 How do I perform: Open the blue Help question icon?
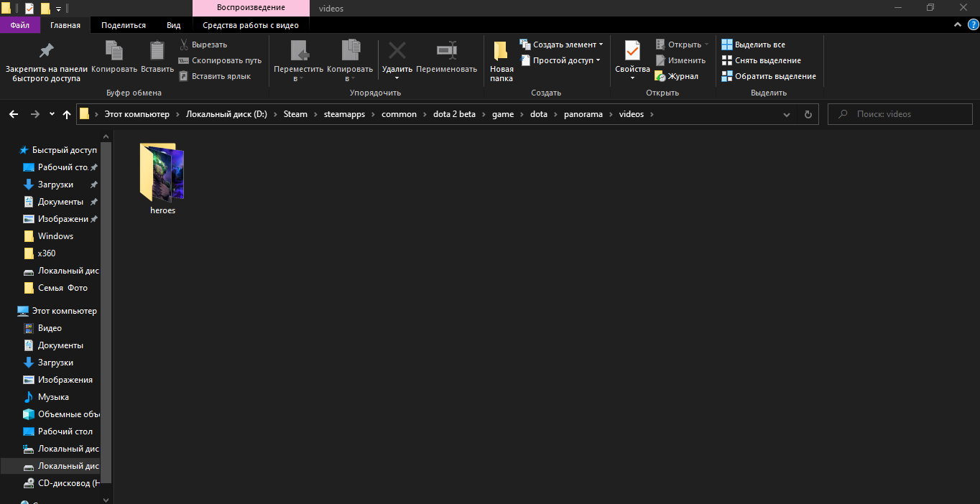pyautogui.click(x=972, y=24)
